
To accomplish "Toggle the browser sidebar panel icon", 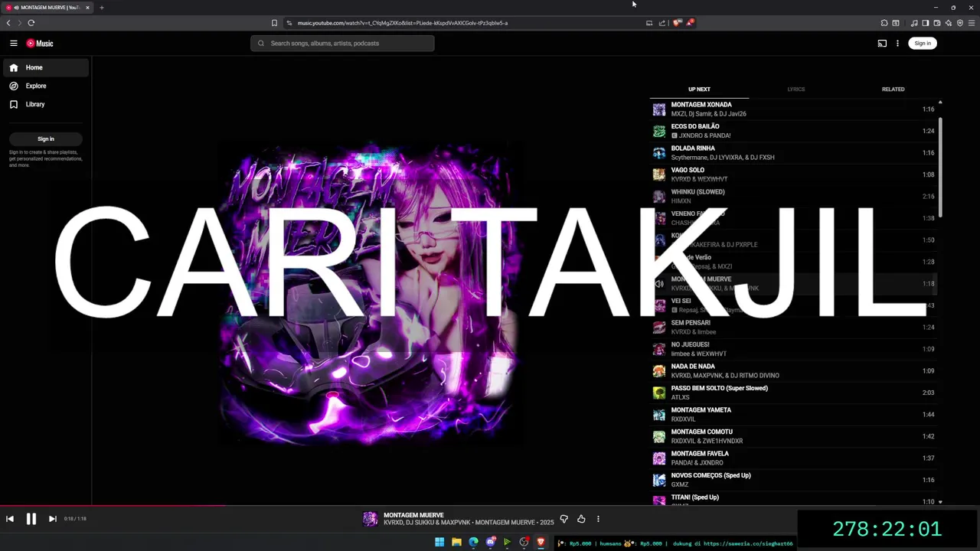I will (926, 23).
